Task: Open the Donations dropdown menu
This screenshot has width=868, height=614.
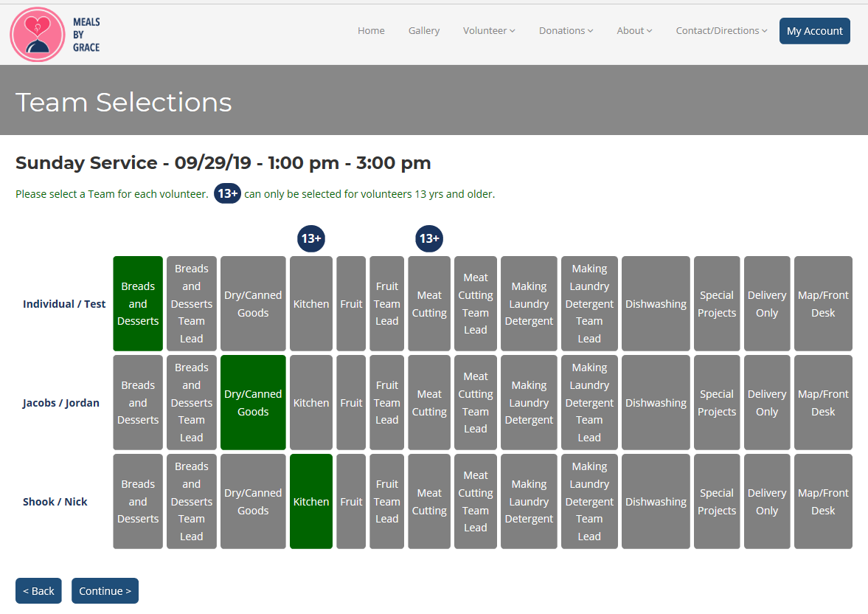Action: click(x=566, y=31)
